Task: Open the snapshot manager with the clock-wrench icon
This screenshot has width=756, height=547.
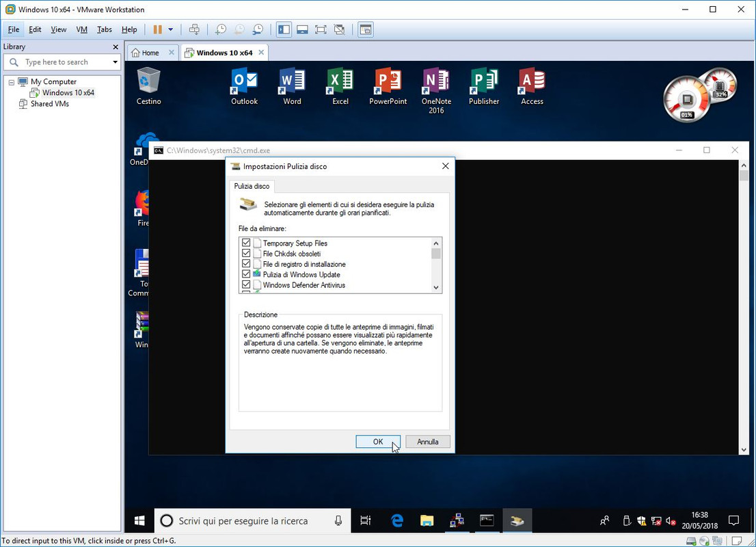Action: tap(258, 29)
